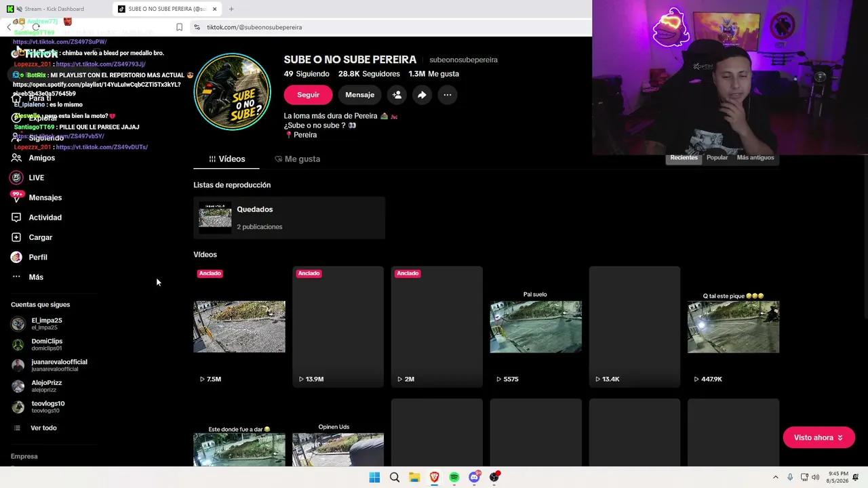The width and height of the screenshot is (868, 488).
Task: Click the bookmark icon in the address bar
Action: (179, 27)
